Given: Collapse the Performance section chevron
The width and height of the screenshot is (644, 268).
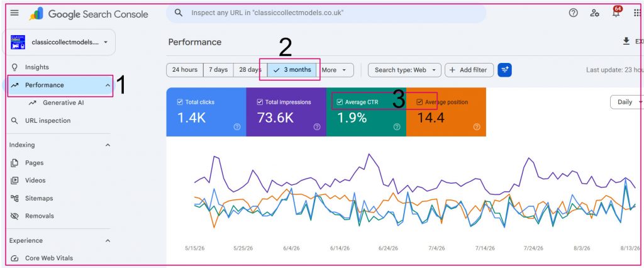Looking at the screenshot, I should (x=108, y=85).
